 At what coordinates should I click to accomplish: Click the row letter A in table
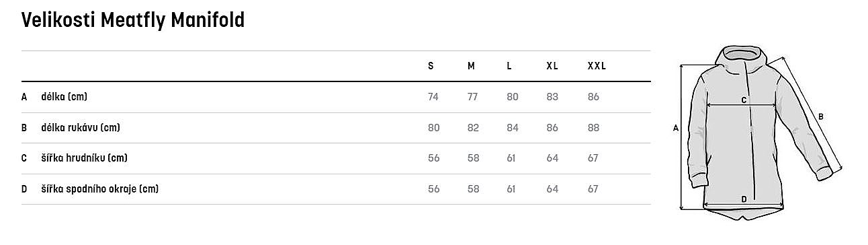[24, 97]
